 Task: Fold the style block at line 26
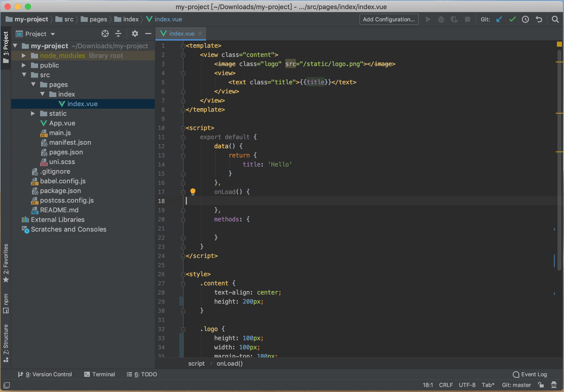point(183,274)
